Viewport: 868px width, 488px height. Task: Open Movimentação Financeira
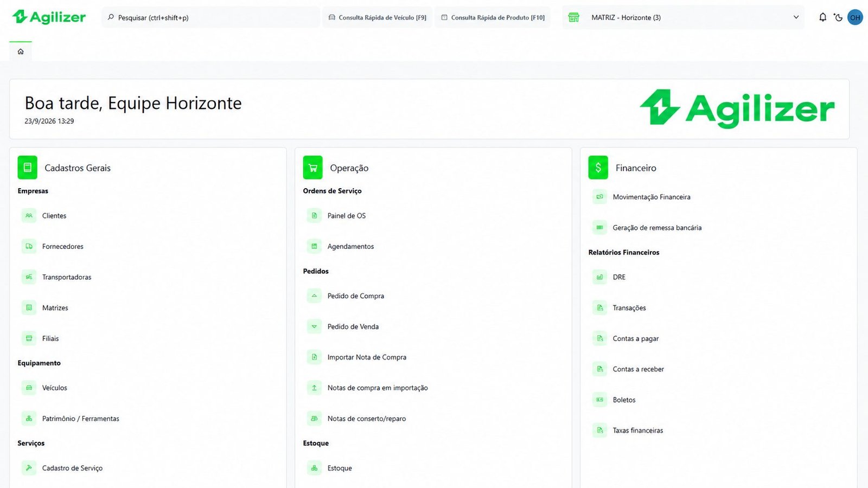(652, 197)
